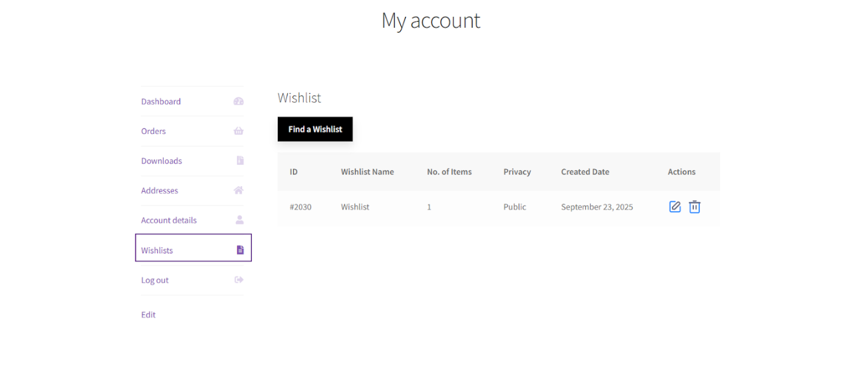Select the Account details person icon
868x377 pixels.
[238, 220]
